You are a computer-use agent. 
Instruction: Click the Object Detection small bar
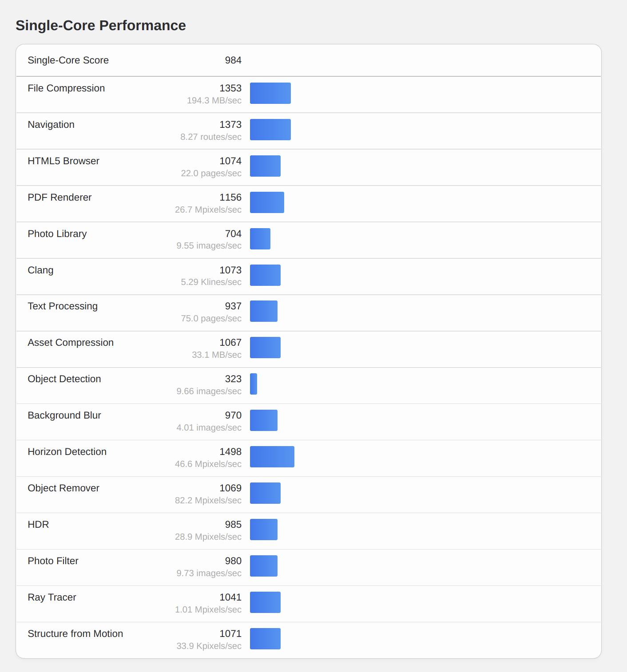click(x=254, y=384)
